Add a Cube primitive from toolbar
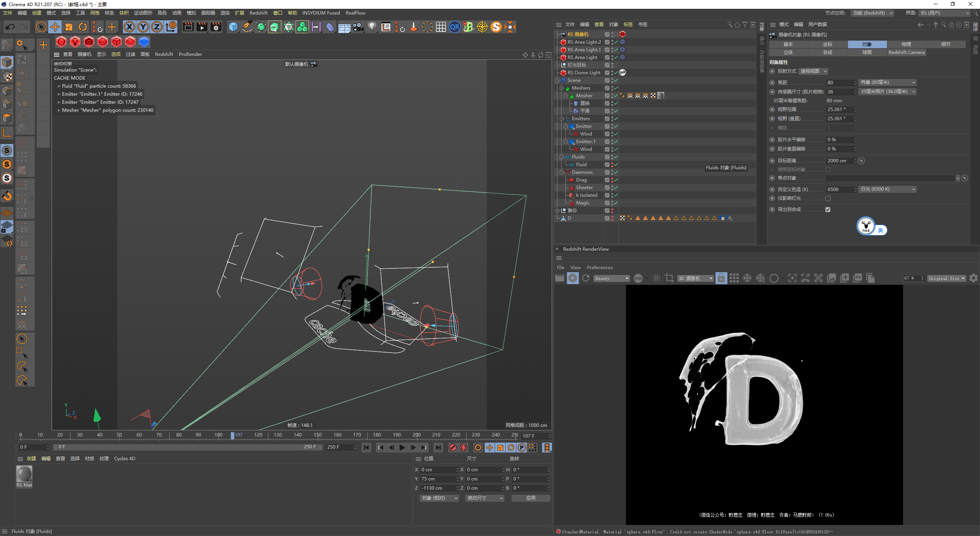This screenshot has width=980, height=536. point(233,27)
